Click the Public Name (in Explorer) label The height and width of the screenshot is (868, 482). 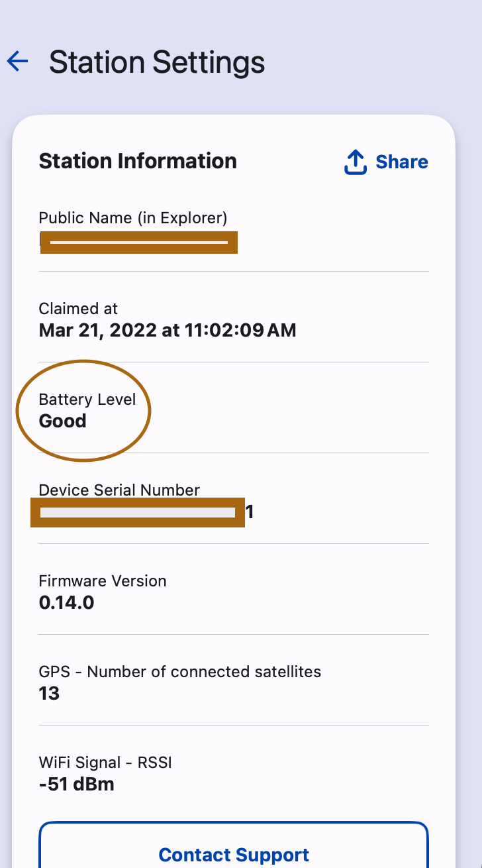tap(133, 217)
